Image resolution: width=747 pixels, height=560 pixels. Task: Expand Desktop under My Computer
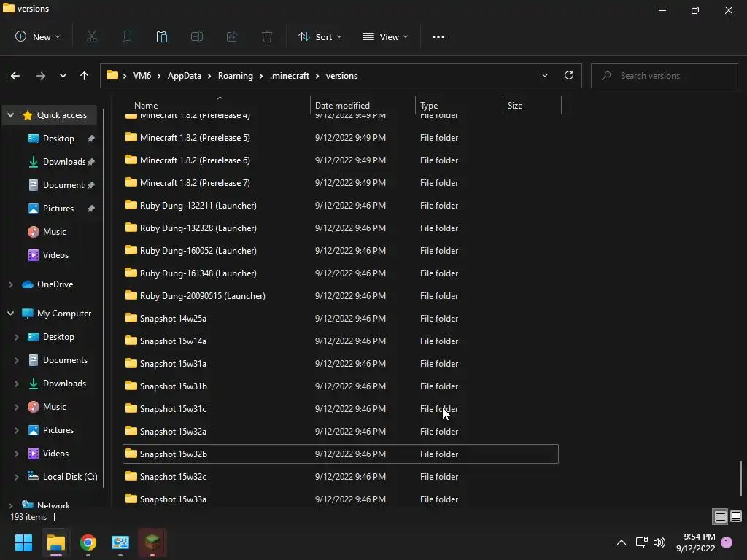[16, 337]
